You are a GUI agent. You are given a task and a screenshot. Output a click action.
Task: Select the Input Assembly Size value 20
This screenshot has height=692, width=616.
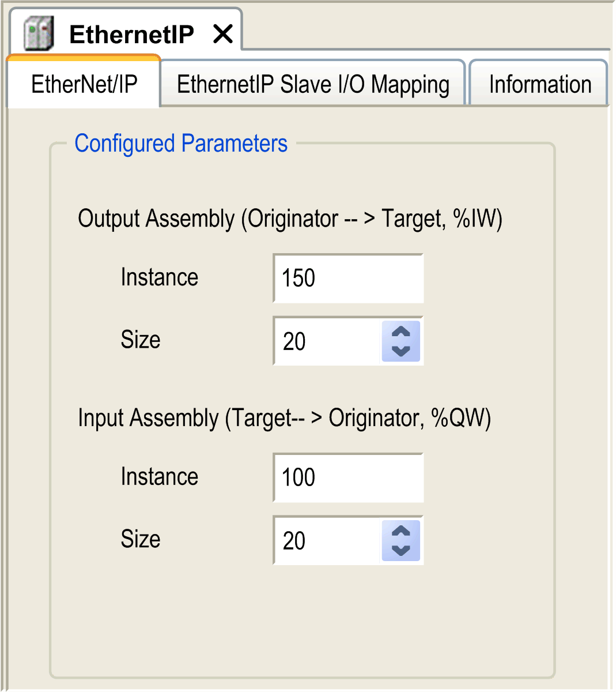pyautogui.click(x=323, y=541)
